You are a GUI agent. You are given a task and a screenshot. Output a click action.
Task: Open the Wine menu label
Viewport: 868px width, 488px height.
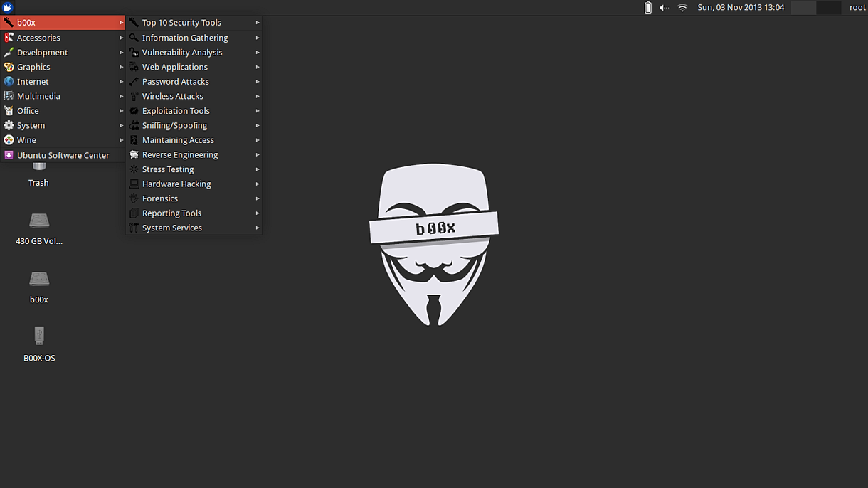26,140
